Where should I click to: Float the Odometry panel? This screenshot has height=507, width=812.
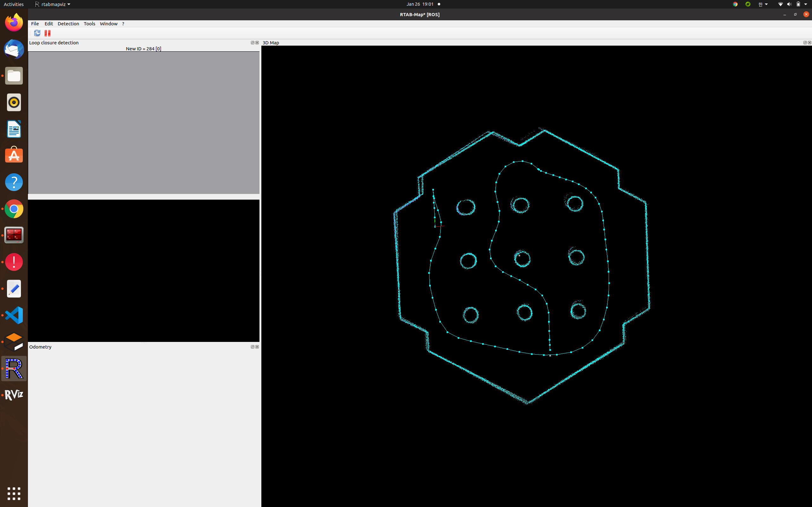pyautogui.click(x=252, y=347)
